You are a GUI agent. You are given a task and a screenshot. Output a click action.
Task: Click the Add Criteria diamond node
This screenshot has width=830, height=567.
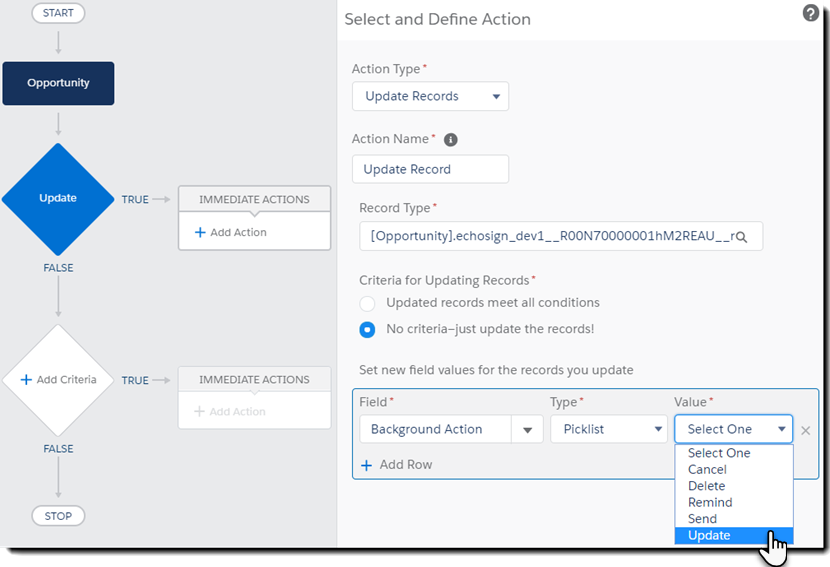pos(58,380)
